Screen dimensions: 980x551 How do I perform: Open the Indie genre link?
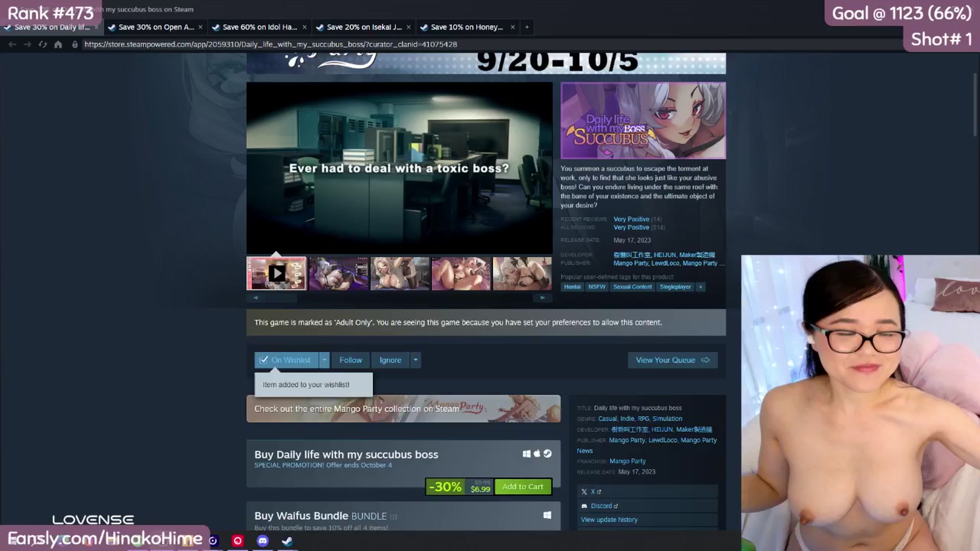pyautogui.click(x=627, y=419)
